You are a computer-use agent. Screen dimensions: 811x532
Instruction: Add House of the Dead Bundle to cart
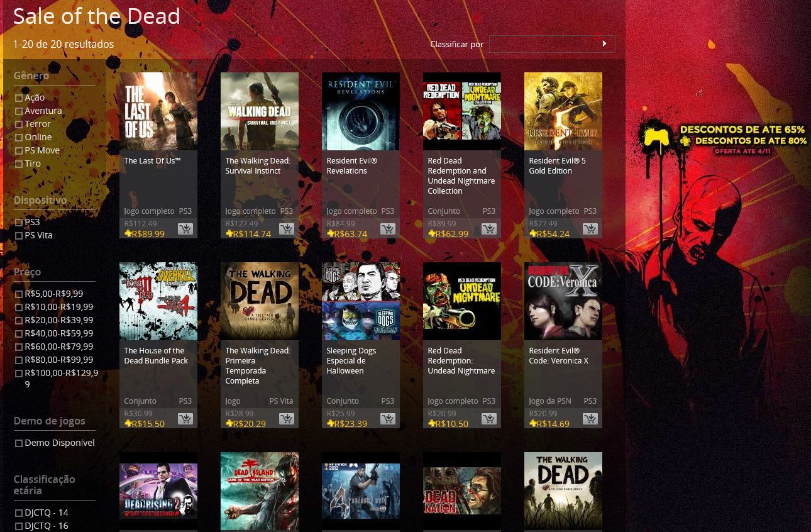185,419
